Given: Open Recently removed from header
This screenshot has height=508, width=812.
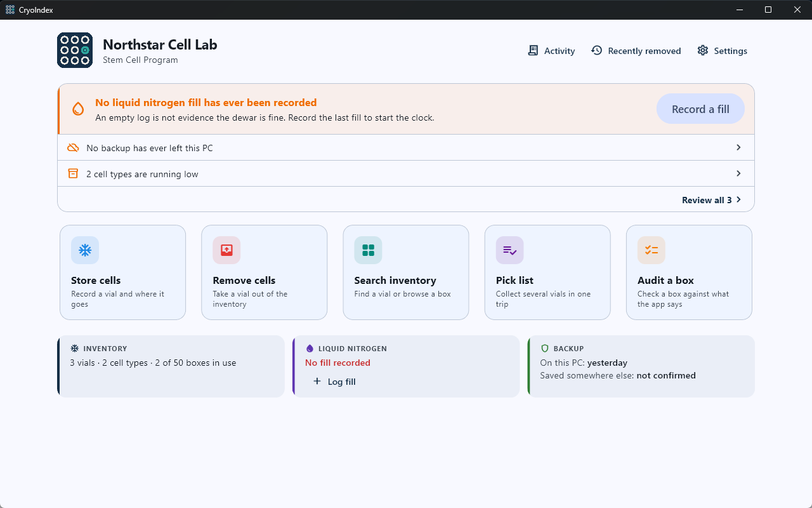Looking at the screenshot, I should [636, 51].
